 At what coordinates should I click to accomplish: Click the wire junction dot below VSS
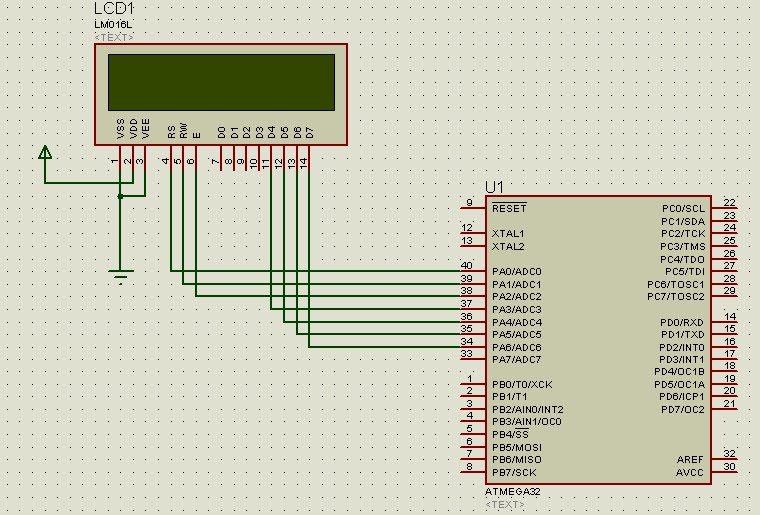click(x=121, y=196)
